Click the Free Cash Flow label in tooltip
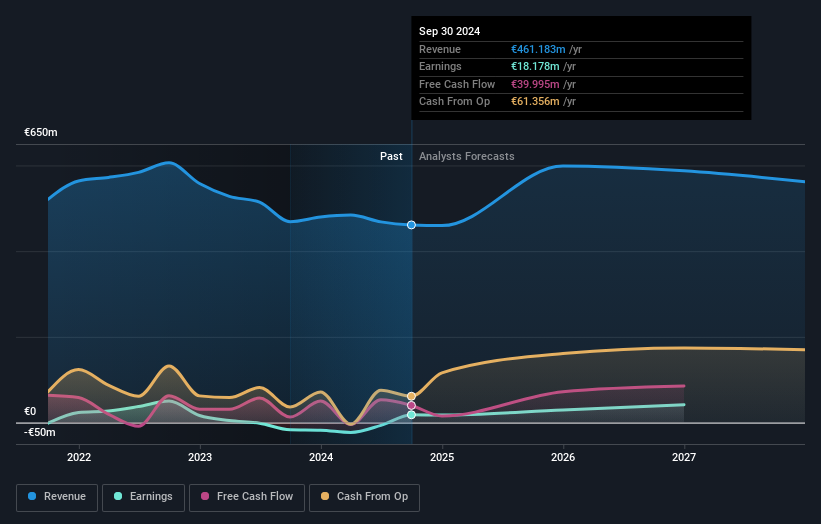Screen dimensions: 821x524 pyautogui.click(x=457, y=84)
